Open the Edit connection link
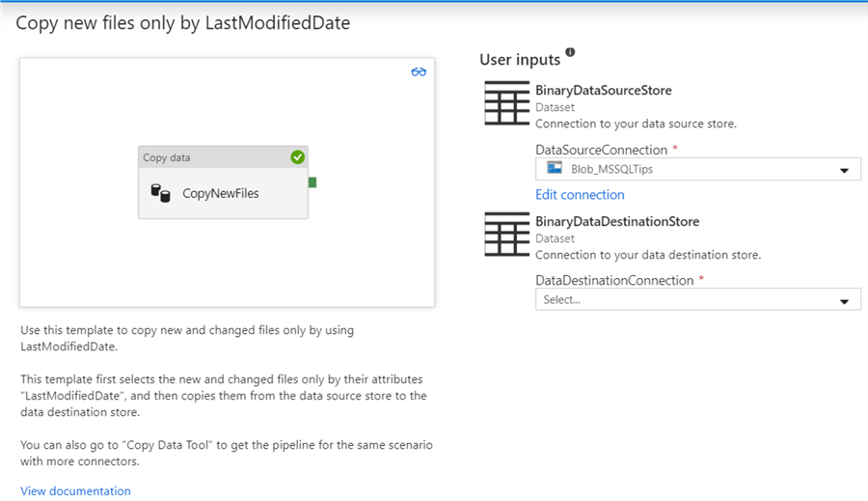 [x=580, y=195]
